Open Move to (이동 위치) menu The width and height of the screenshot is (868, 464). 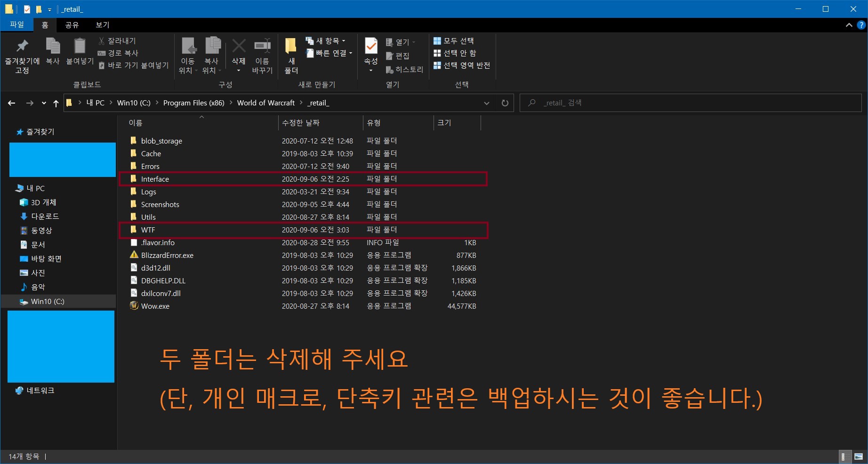[188, 55]
